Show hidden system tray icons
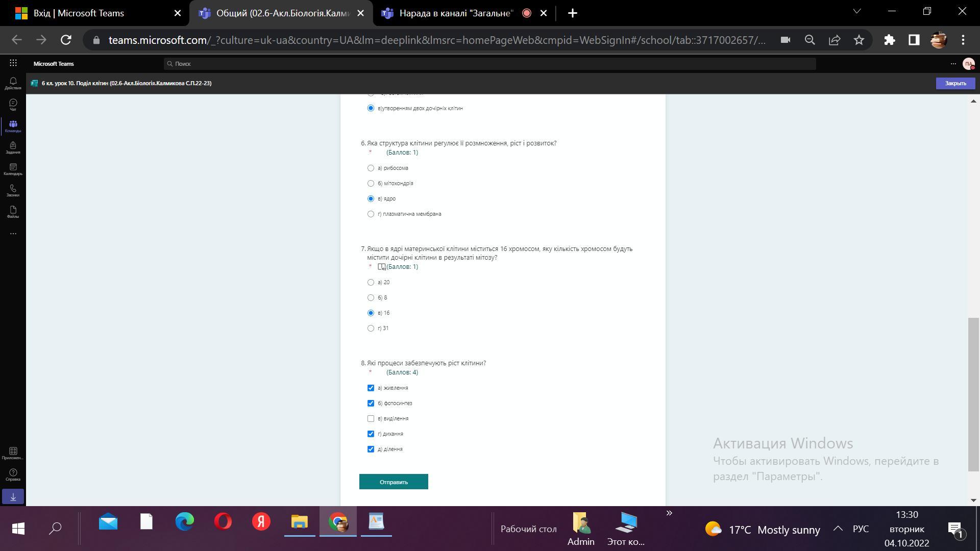This screenshot has width=980, height=551. [x=838, y=529]
